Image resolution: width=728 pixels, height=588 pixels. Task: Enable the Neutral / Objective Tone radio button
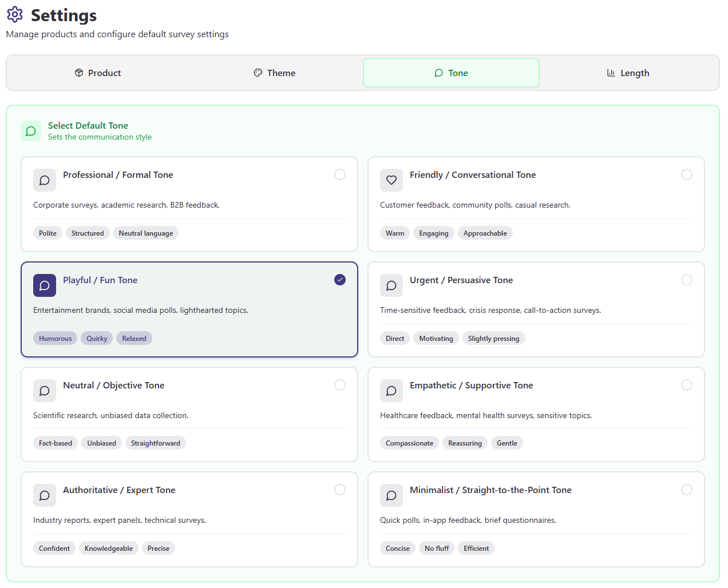click(x=340, y=385)
